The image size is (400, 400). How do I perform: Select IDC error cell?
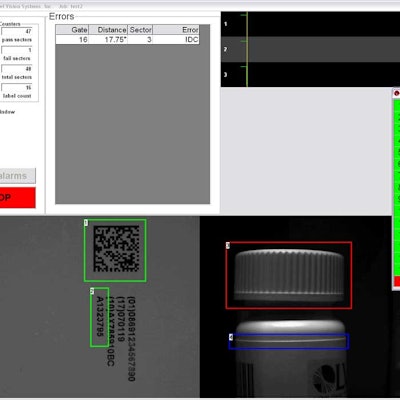(176, 39)
